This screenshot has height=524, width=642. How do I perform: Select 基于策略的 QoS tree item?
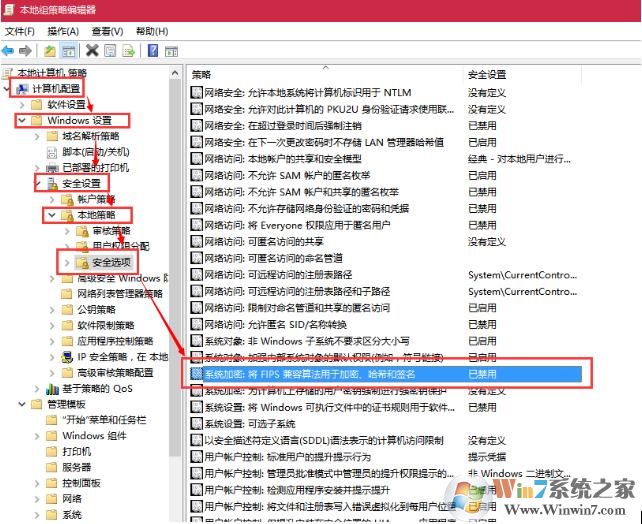(96, 388)
